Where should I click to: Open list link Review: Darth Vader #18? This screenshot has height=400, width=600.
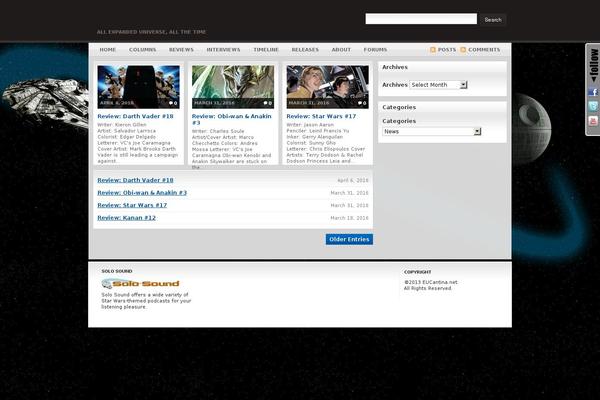[135, 180]
